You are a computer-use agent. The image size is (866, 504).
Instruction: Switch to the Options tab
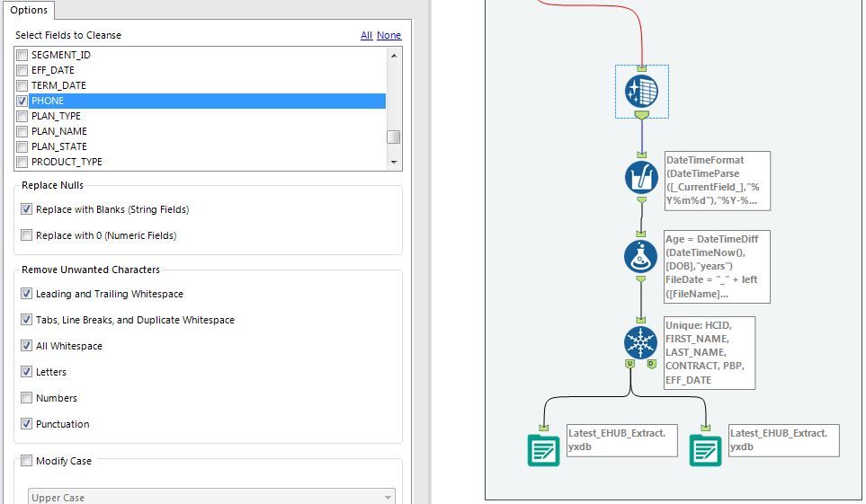tap(29, 10)
